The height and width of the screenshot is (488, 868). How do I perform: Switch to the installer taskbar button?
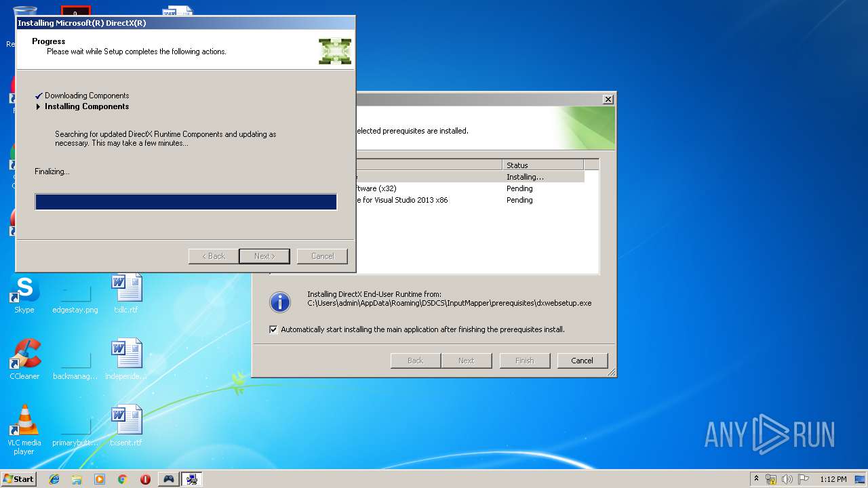tap(193, 479)
